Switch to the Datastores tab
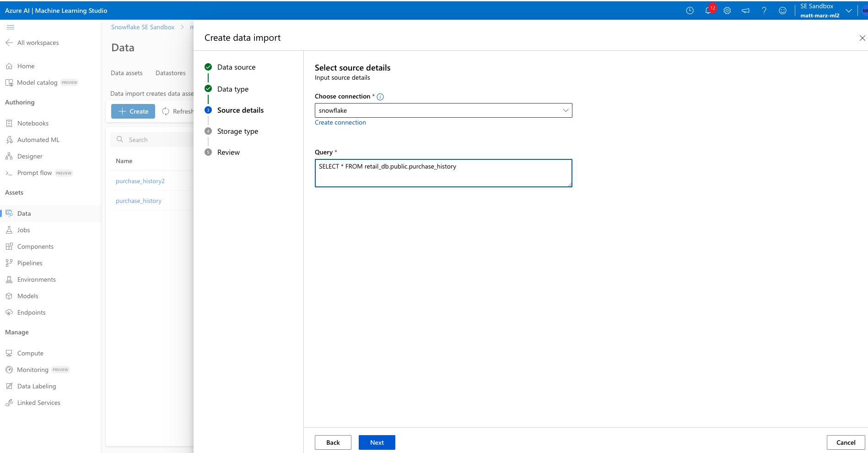Image resolution: width=868 pixels, height=453 pixels. click(x=170, y=73)
